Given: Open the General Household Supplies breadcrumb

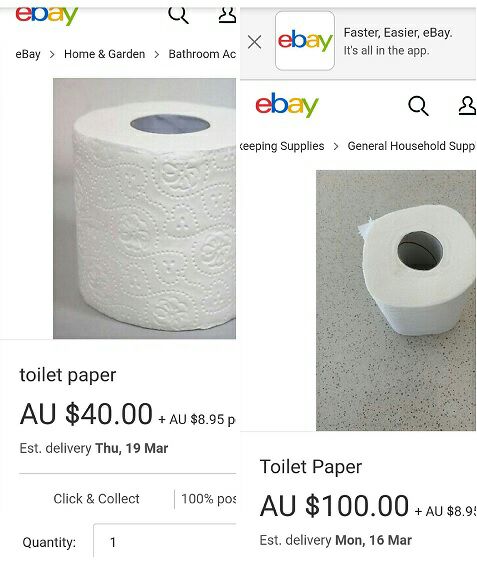Looking at the screenshot, I should click(x=411, y=146).
